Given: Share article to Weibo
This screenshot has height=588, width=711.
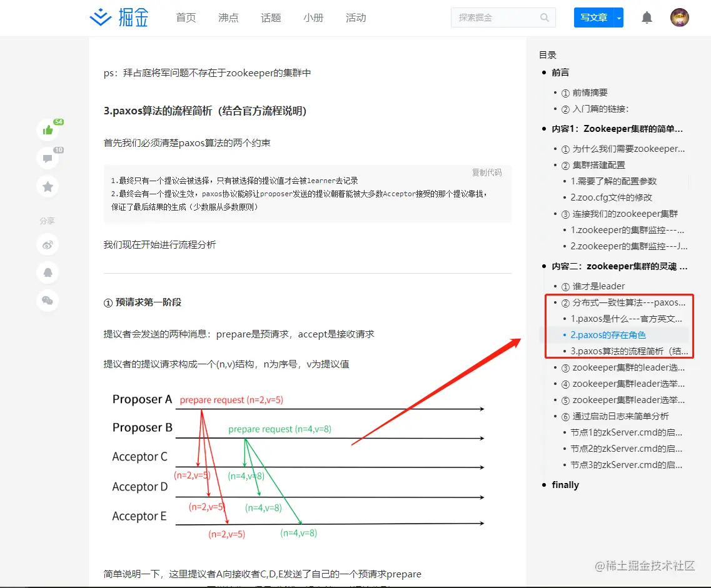Looking at the screenshot, I should [48, 244].
